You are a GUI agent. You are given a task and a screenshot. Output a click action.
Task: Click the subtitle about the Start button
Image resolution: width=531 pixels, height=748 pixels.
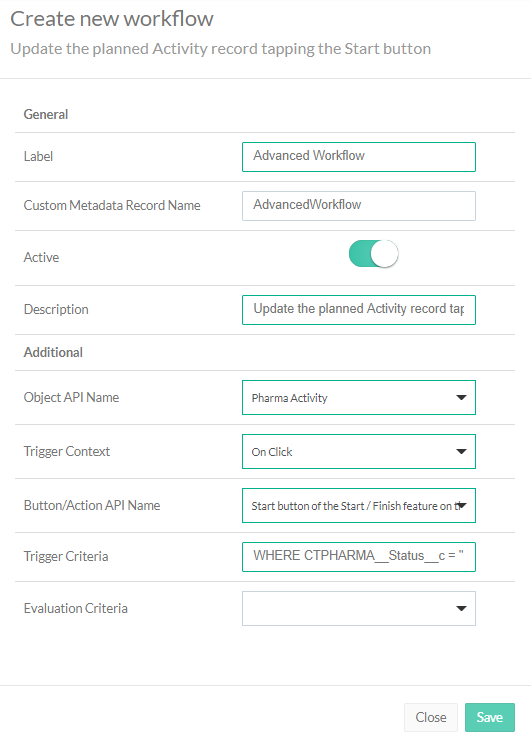point(221,49)
